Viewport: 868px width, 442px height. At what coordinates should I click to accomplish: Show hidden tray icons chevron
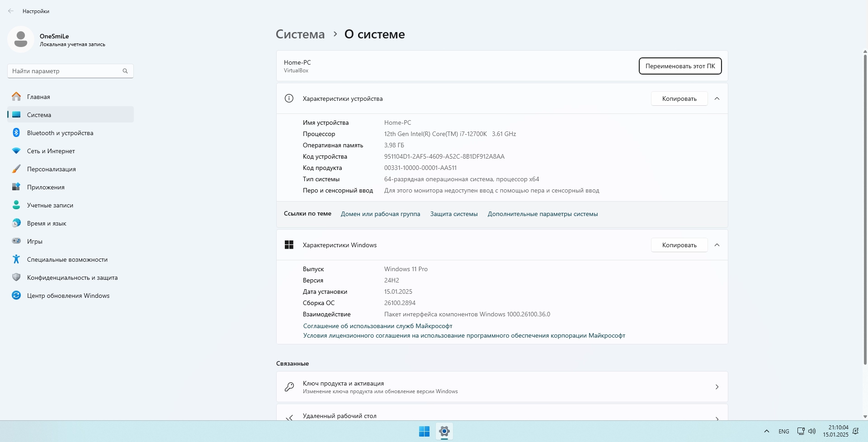click(x=766, y=431)
